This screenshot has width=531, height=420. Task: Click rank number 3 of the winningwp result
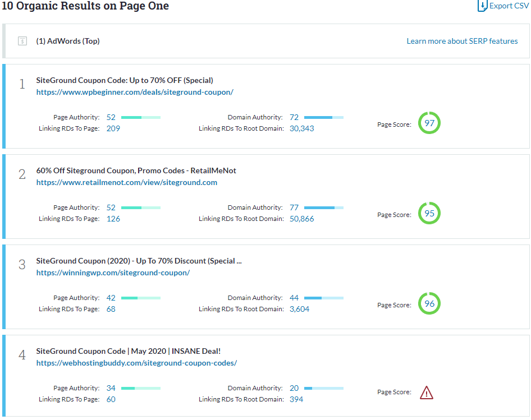22,265
